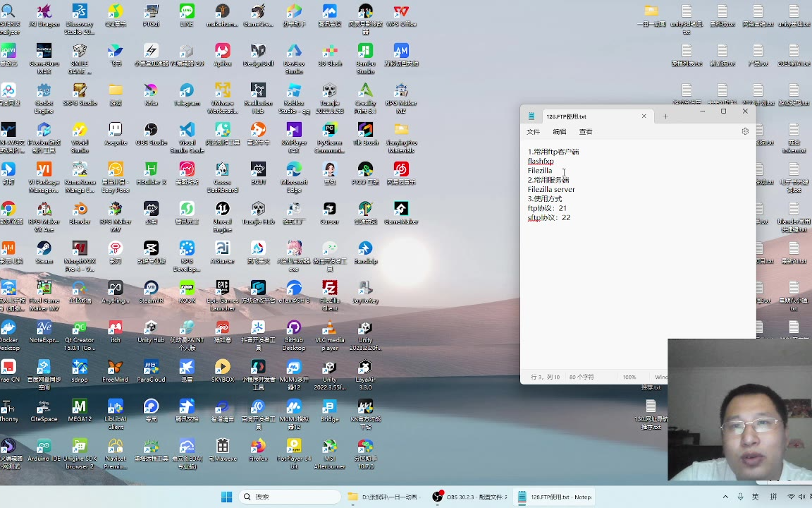The width and height of the screenshot is (812, 508).
Task: Show hidden system tray icons
Action: tap(725, 497)
